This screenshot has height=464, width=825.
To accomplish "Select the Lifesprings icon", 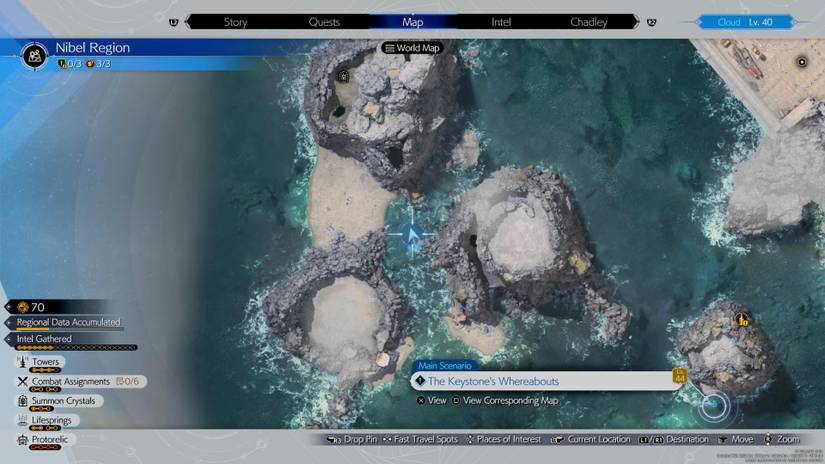I will (x=22, y=420).
